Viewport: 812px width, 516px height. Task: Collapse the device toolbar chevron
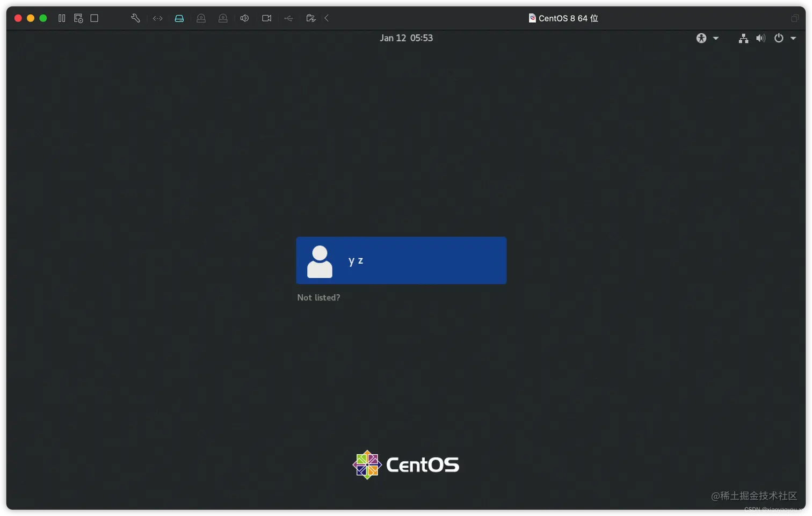(327, 18)
